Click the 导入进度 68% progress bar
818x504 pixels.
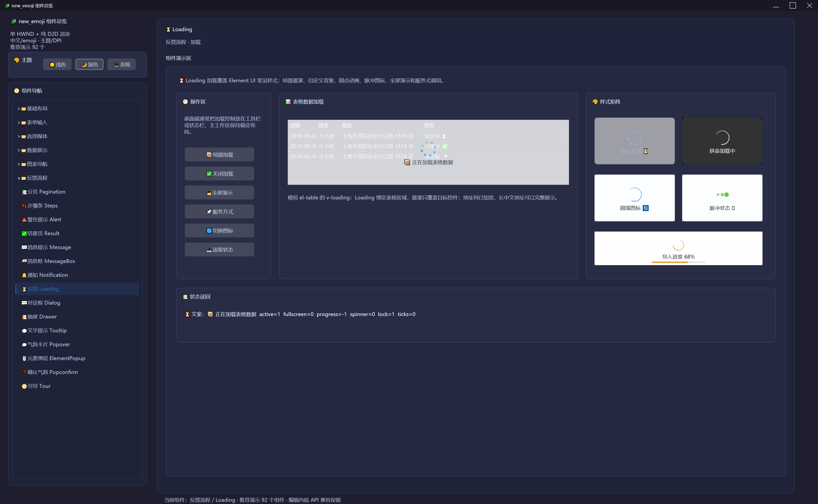(x=679, y=262)
